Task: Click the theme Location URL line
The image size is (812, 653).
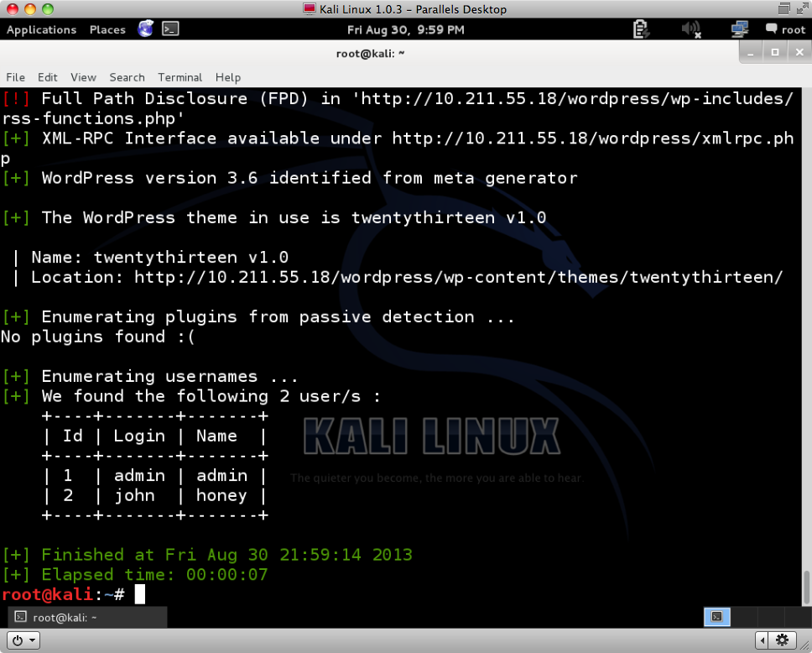Action: click(398, 277)
